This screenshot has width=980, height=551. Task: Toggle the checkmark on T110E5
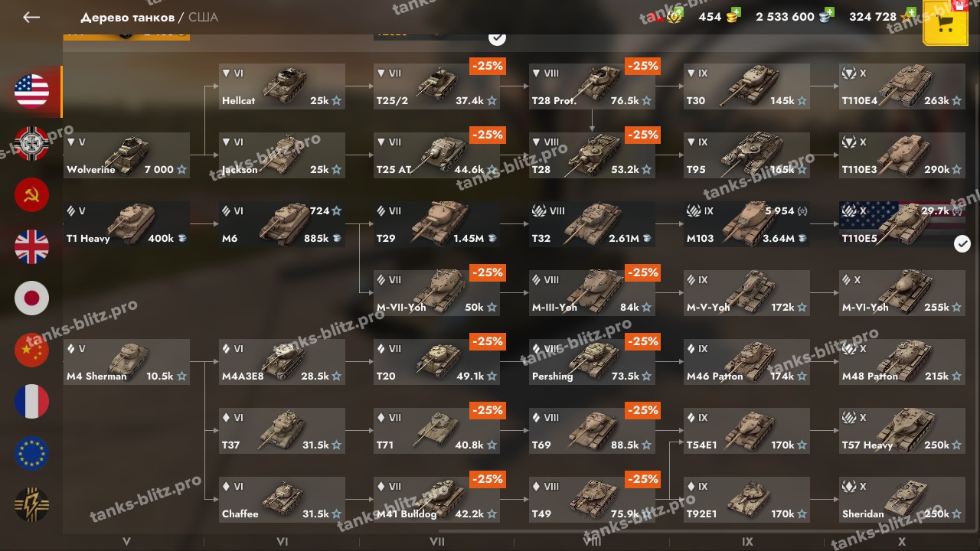962,243
